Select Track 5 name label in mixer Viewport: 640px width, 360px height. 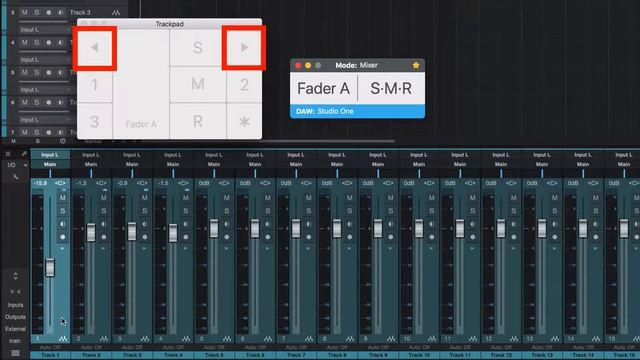(x=214, y=356)
